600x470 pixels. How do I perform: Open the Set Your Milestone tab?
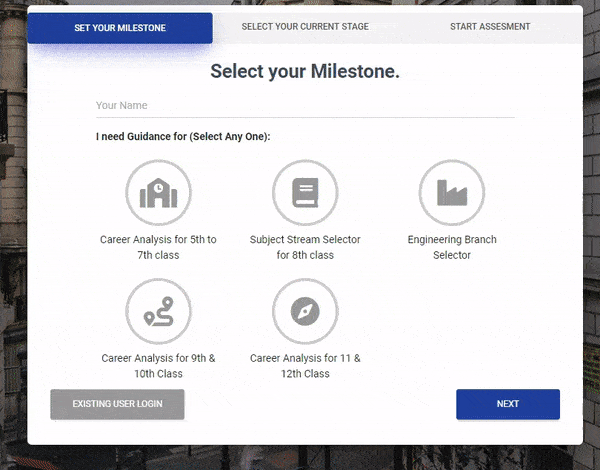(120, 28)
